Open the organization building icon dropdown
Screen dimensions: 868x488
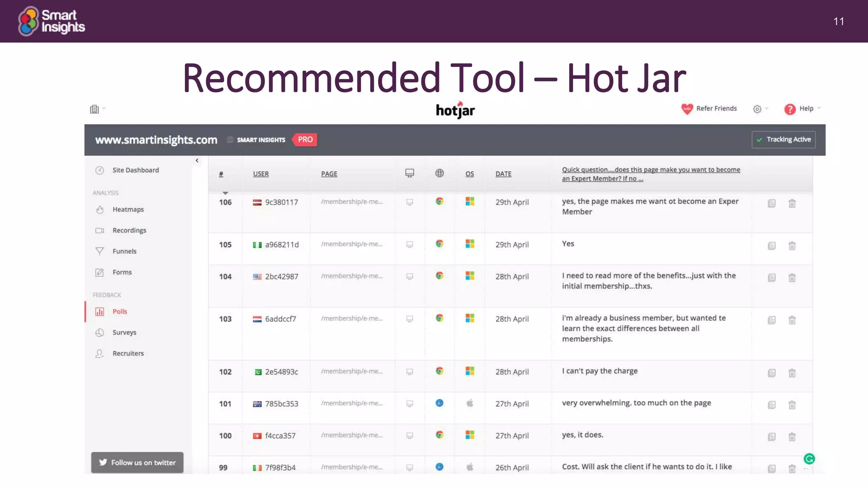[97, 109]
